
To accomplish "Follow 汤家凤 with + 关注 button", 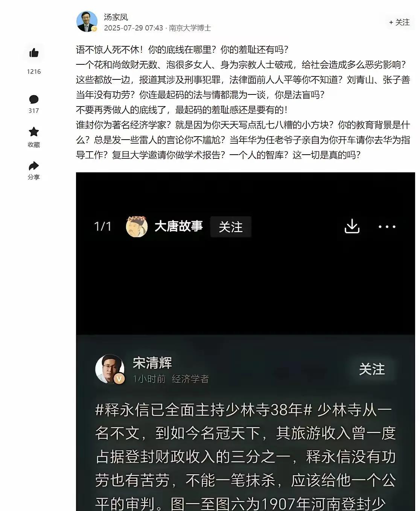I will tap(399, 22).
